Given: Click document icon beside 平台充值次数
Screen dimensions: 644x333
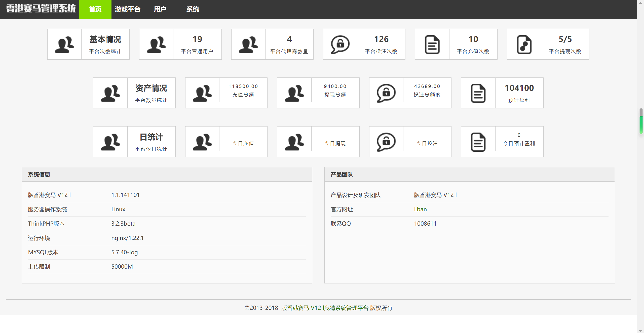Looking at the screenshot, I should [432, 44].
